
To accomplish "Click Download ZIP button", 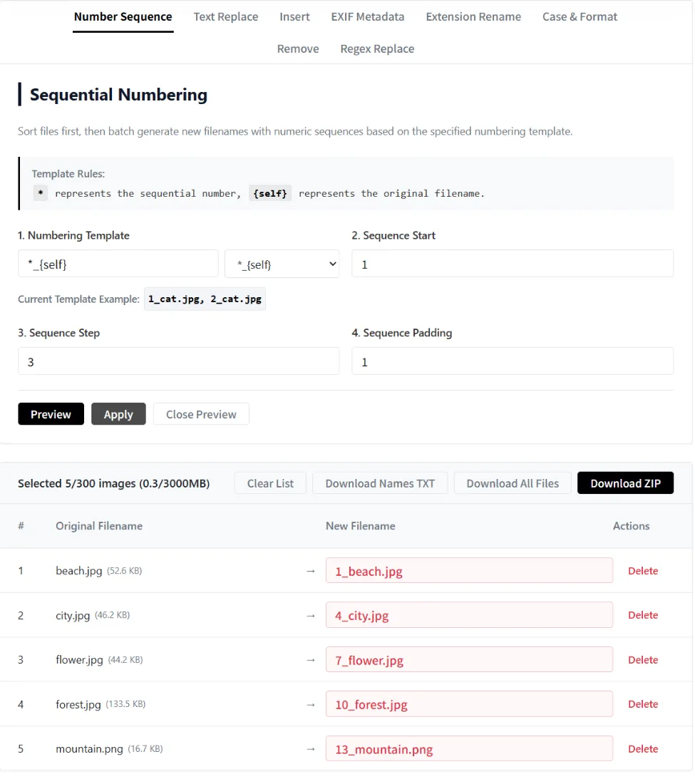I will pyautogui.click(x=626, y=483).
